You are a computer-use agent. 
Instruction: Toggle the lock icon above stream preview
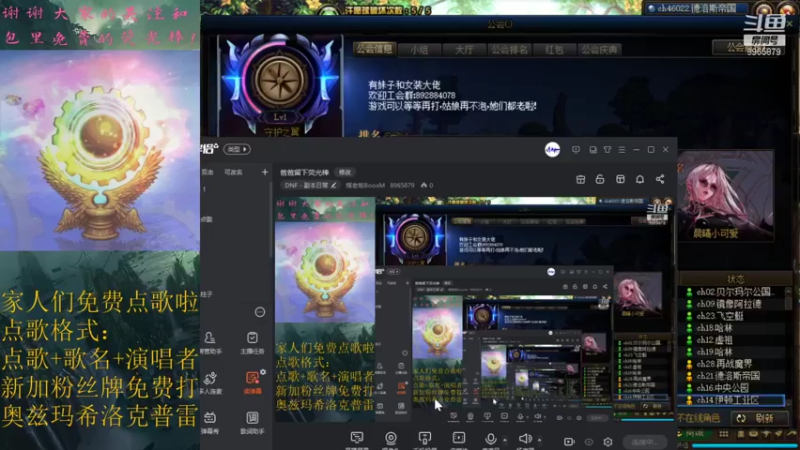[x=600, y=179]
